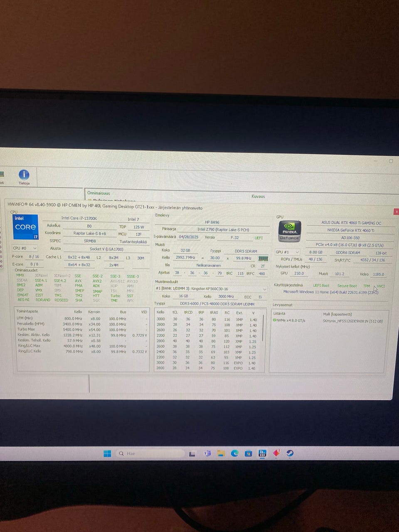Open the GPU #1 selector dropdown
Viewport: 399px width, 532px height.
tap(288, 252)
